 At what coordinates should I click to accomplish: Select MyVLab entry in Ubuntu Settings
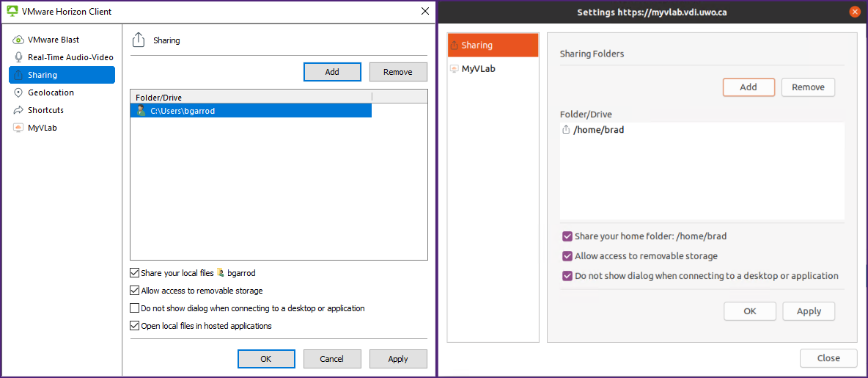pos(493,68)
